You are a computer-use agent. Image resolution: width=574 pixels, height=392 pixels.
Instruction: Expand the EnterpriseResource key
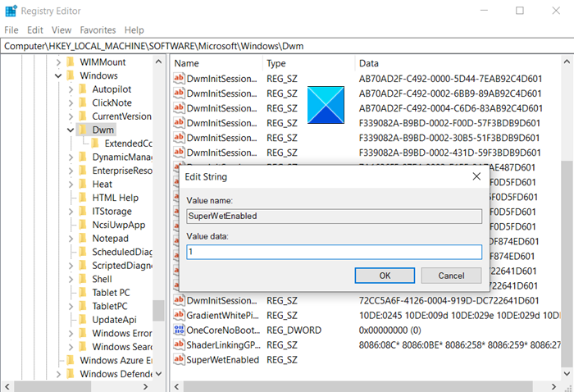(x=71, y=171)
